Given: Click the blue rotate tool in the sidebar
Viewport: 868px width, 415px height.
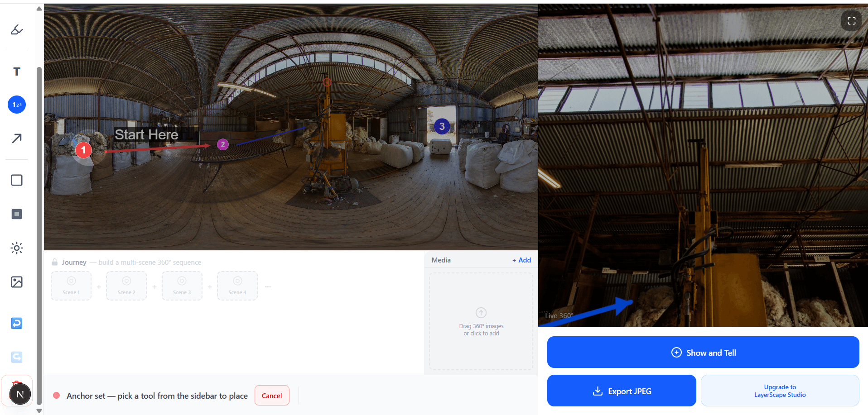Looking at the screenshot, I should click(16, 323).
